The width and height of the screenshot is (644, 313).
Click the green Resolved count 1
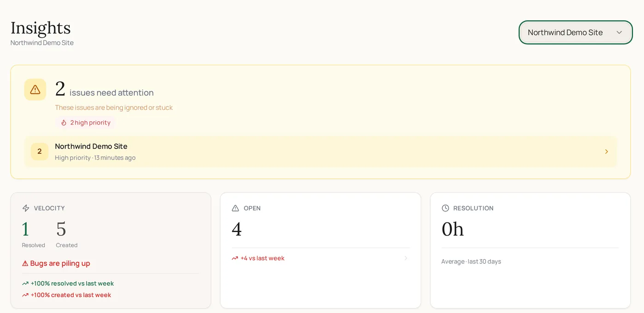(26, 229)
